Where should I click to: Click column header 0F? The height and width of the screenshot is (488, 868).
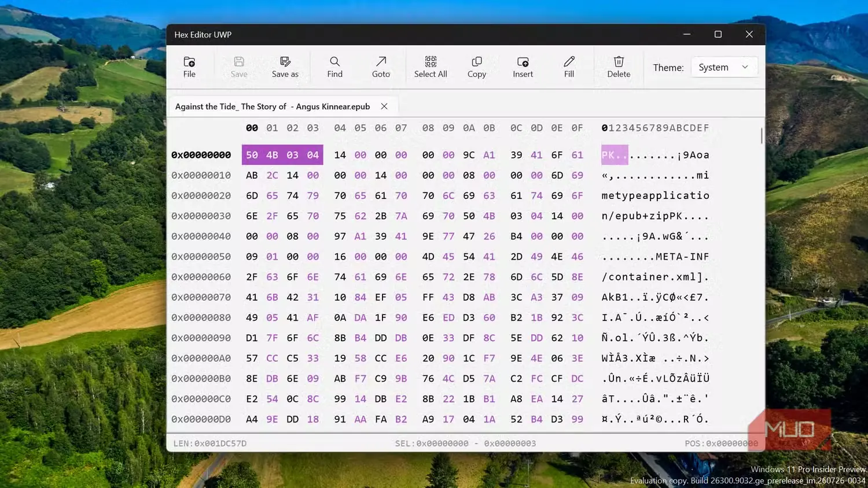pos(577,128)
